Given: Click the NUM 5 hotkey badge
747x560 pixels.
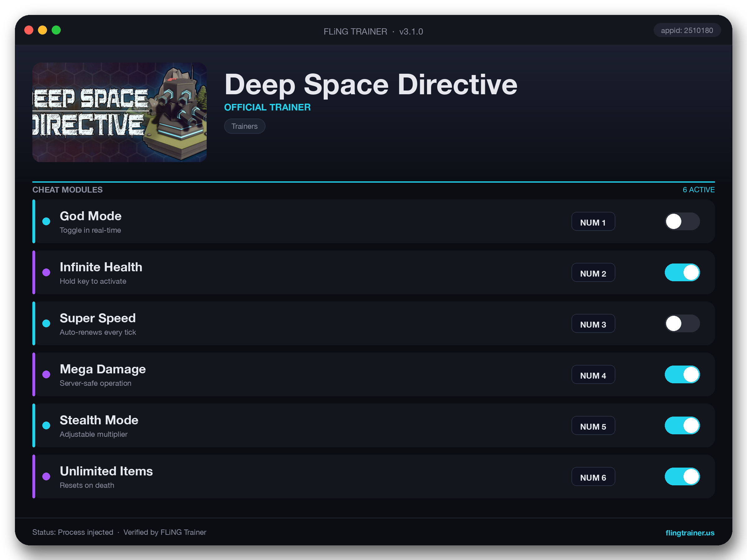Looking at the screenshot, I should pyautogui.click(x=593, y=425).
